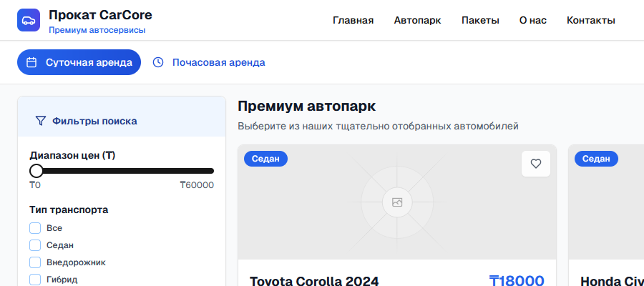The width and height of the screenshot is (644, 286).
Task: Click the Toyota Corolla image thumbnail
Action: 396,202
